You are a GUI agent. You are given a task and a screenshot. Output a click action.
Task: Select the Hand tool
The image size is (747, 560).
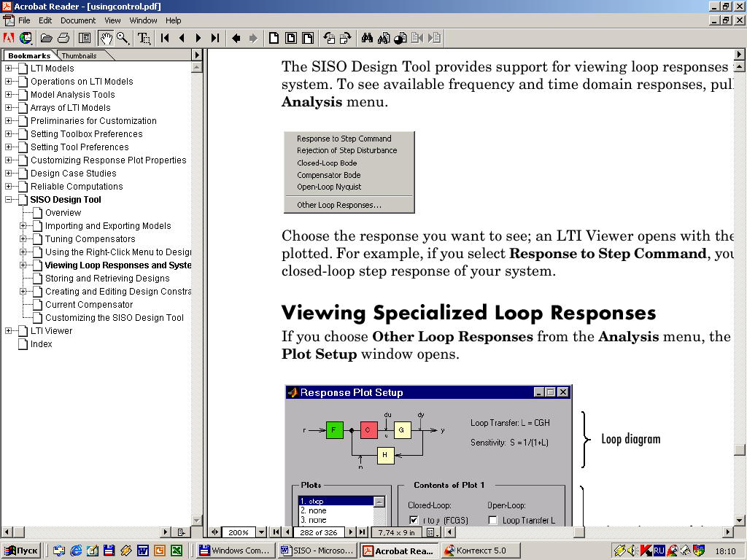[x=106, y=38]
